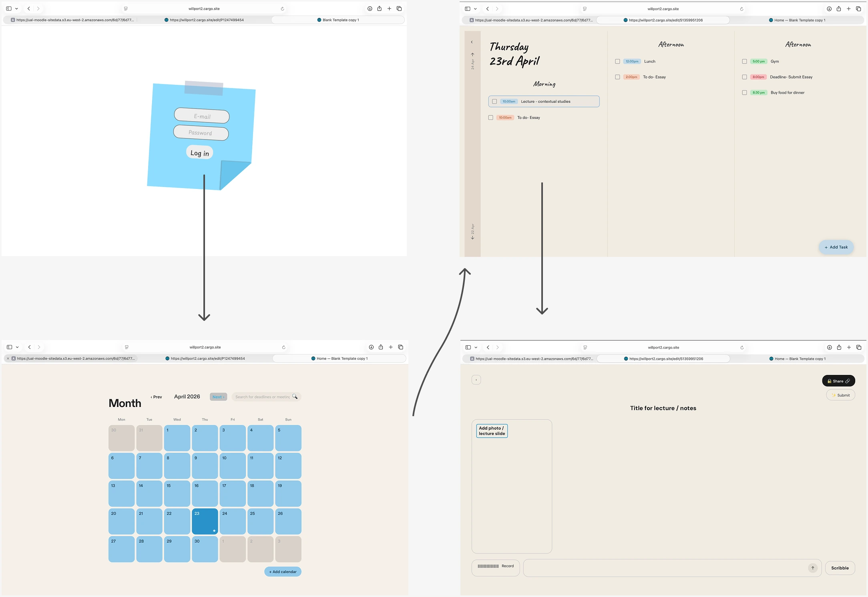Screen dimensions: 868x597
Task: Select day 23 in the April 2026 calendar
Action: point(205,521)
